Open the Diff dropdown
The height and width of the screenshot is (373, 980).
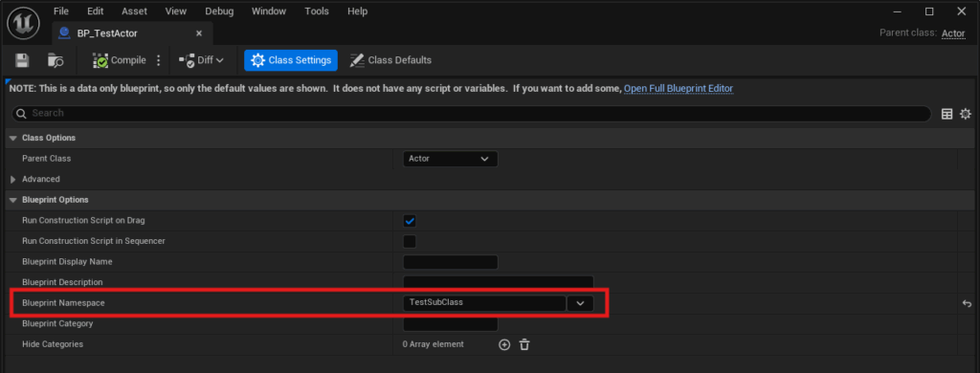[x=201, y=60]
